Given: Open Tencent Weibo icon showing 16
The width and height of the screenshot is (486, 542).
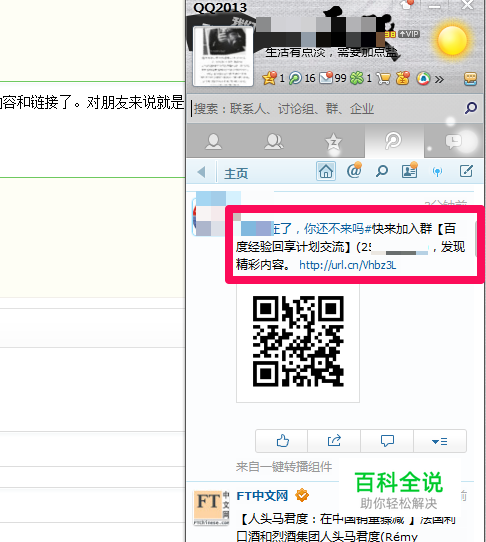Looking at the screenshot, I should [x=295, y=78].
